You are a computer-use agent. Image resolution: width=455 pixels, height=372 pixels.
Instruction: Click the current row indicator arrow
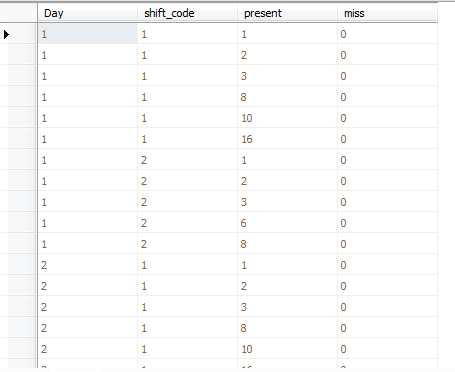pos(6,34)
